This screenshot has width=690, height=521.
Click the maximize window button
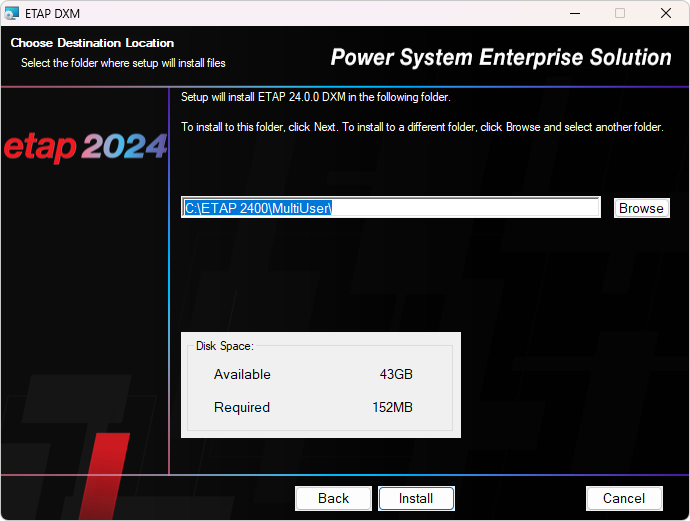tap(620, 13)
